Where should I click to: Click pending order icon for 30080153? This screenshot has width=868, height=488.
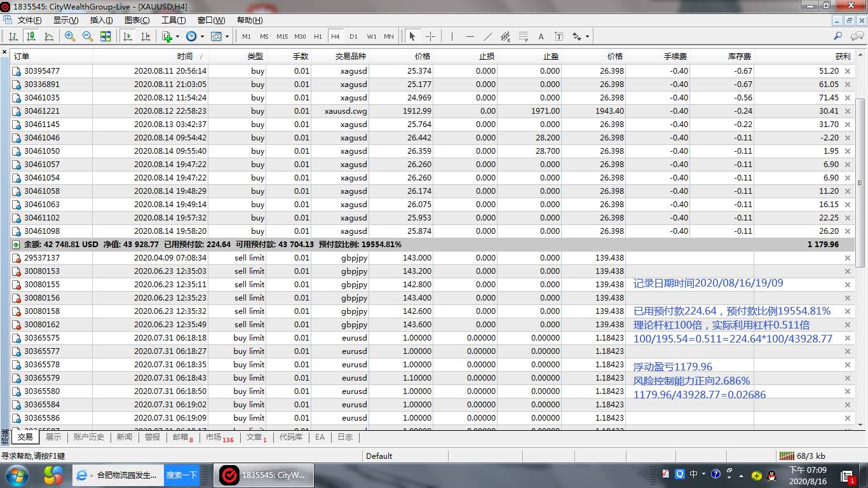point(17,271)
